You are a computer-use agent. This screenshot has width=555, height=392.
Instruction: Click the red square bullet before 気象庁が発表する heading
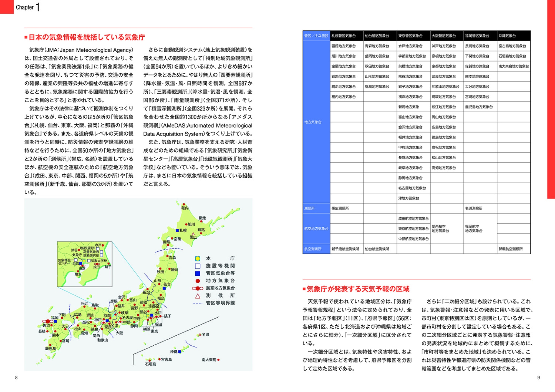click(x=304, y=289)
